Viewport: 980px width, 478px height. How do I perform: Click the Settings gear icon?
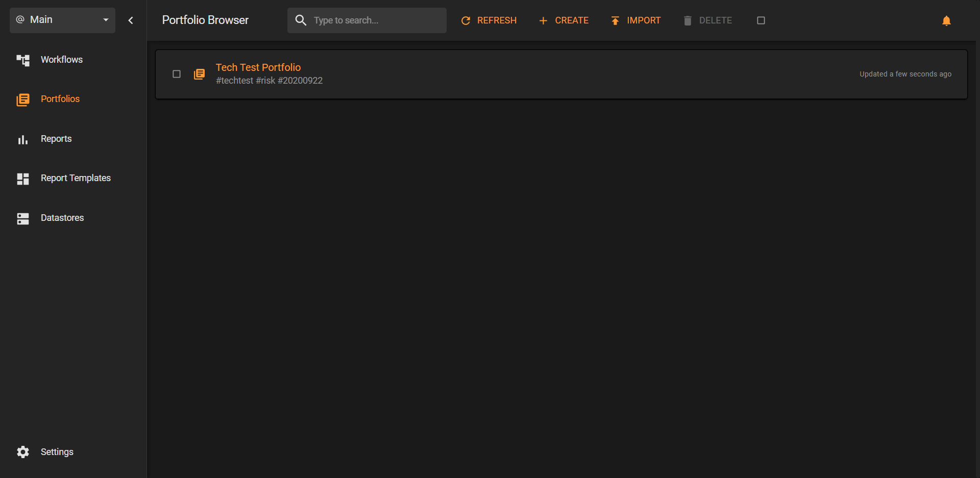pos(23,452)
